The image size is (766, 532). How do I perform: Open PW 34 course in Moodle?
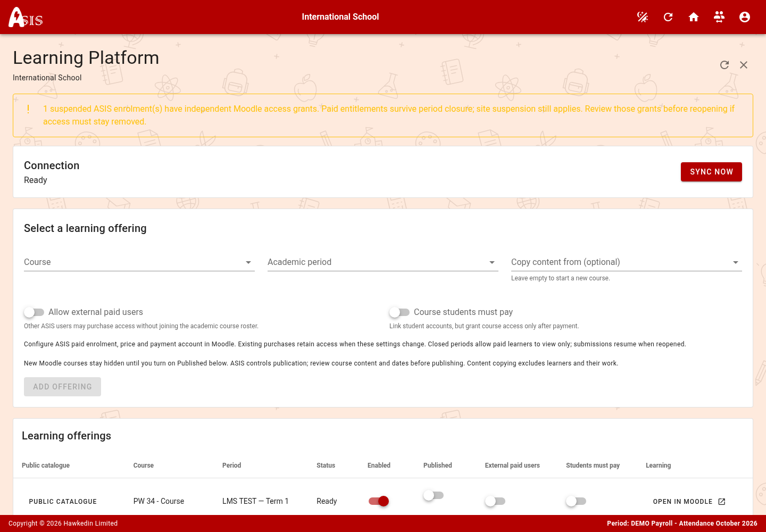click(x=689, y=502)
